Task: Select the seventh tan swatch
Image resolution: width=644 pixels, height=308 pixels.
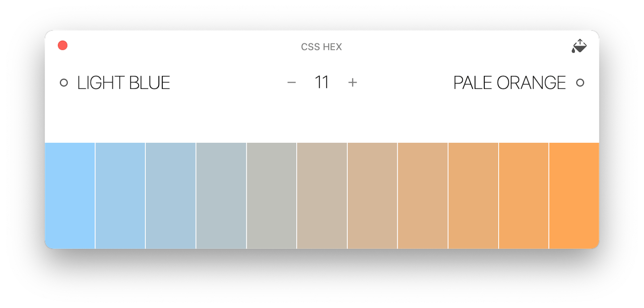Action: pyautogui.click(x=372, y=196)
